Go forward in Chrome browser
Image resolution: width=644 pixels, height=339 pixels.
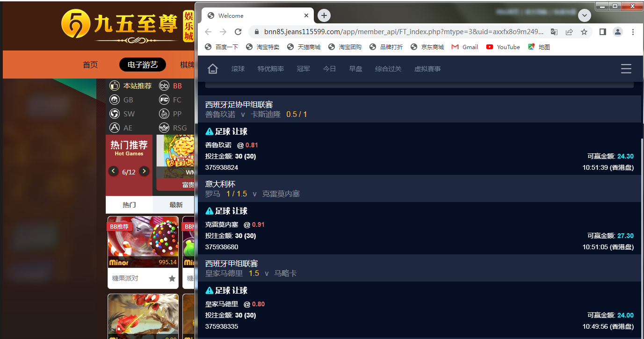[x=223, y=32]
